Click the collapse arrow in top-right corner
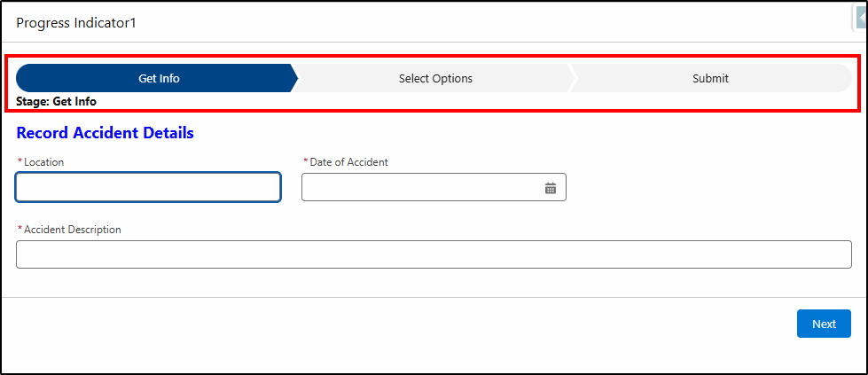The image size is (868, 375). coord(861,19)
